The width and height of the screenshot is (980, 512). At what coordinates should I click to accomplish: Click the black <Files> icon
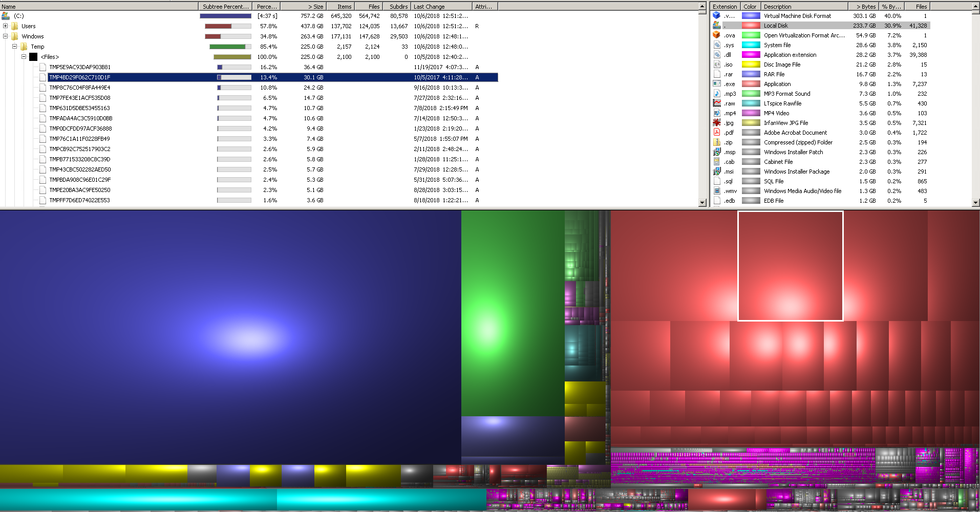pos(33,57)
